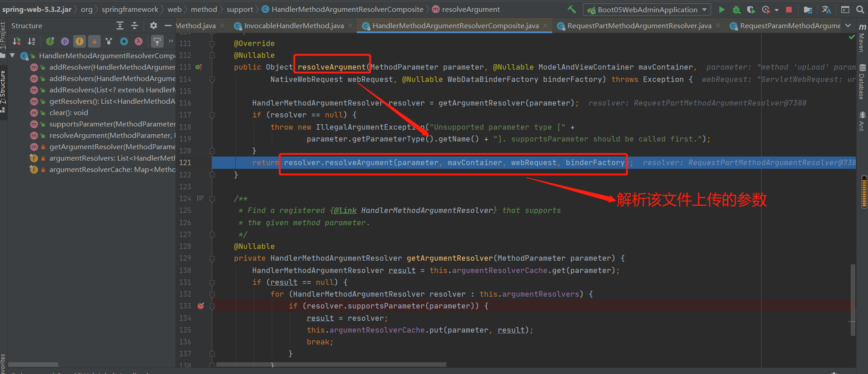Screen dimensions: 868x374
Task: Switch to InvocableHandlerMethod.java tab
Action: 294,26
